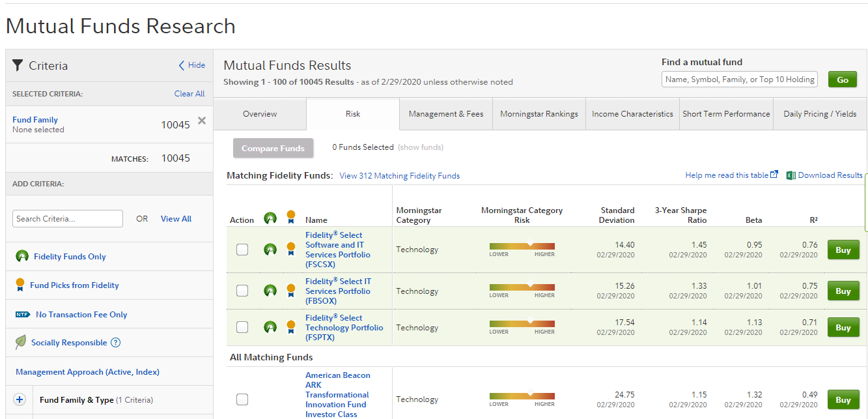Screen dimensions: 868x419
Task: Click the external link icon after Help me read this table
Action: (774, 175)
